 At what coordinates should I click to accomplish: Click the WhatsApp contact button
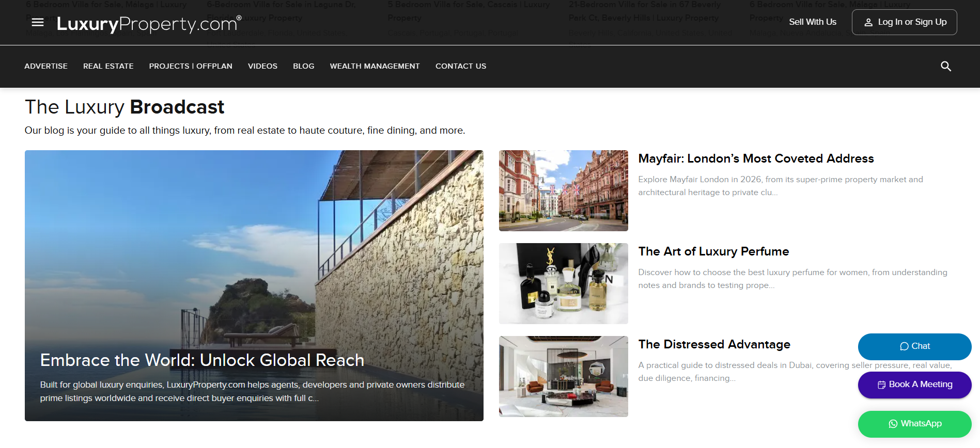pyautogui.click(x=914, y=424)
